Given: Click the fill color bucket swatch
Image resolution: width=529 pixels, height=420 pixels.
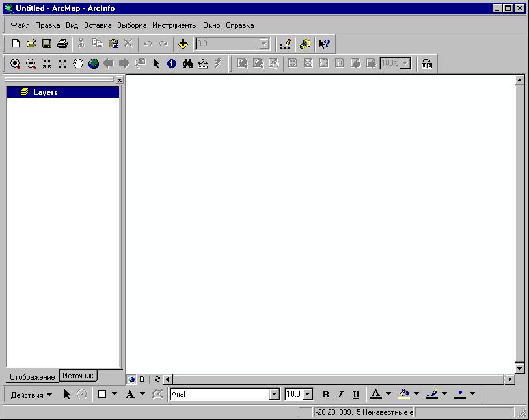Looking at the screenshot, I should coord(404,394).
